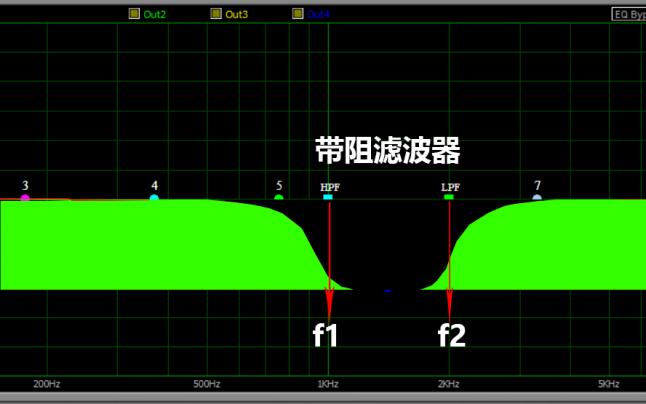Toggle the Out4 channel checkbox
646x404 pixels.
298,14
